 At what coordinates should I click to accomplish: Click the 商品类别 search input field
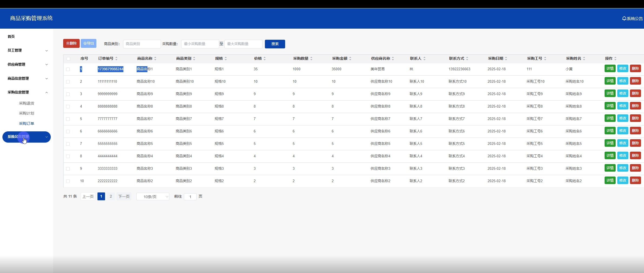tap(142, 44)
